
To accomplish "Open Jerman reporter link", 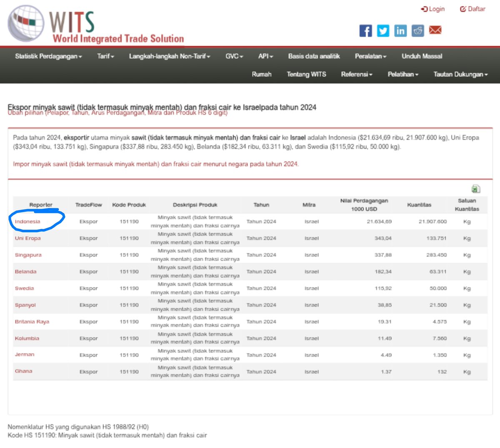I will click(25, 355).
